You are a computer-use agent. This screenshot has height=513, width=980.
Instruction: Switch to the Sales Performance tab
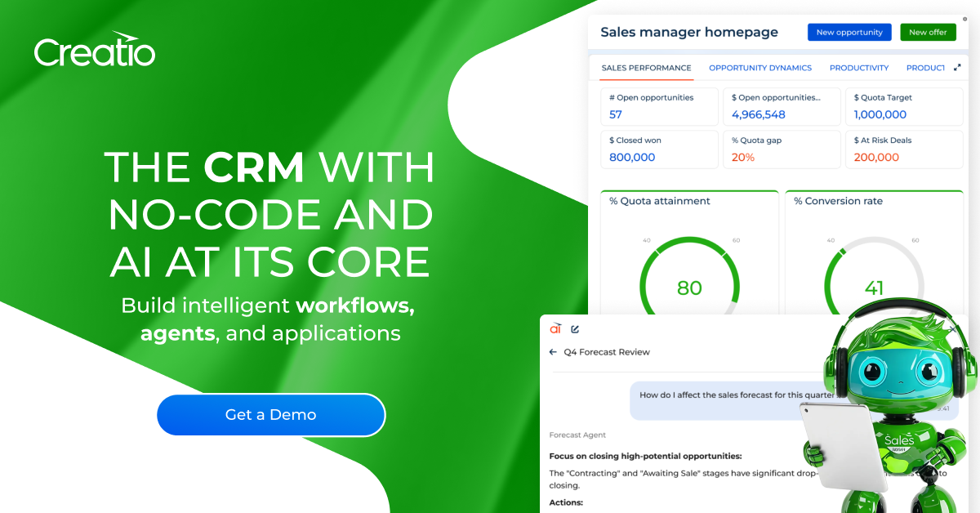646,68
